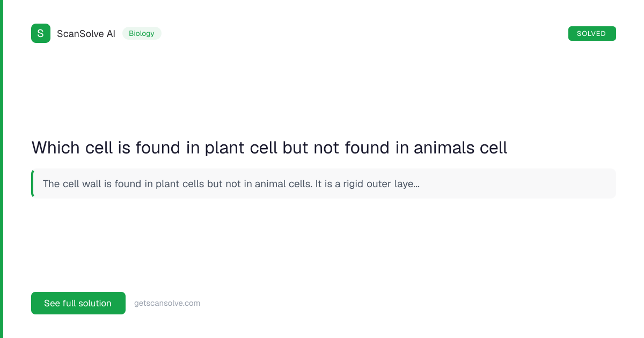
Task: Select the Biology subject badge
Action: pos(142,33)
